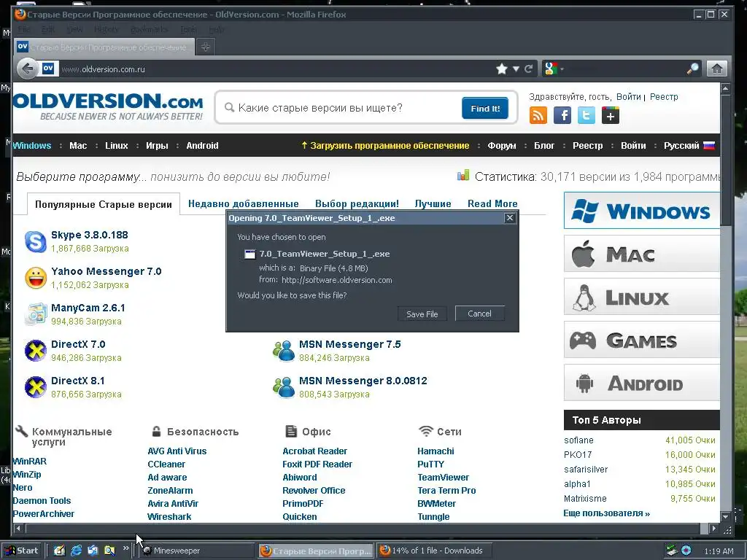Open the Android platform banner

point(642,383)
